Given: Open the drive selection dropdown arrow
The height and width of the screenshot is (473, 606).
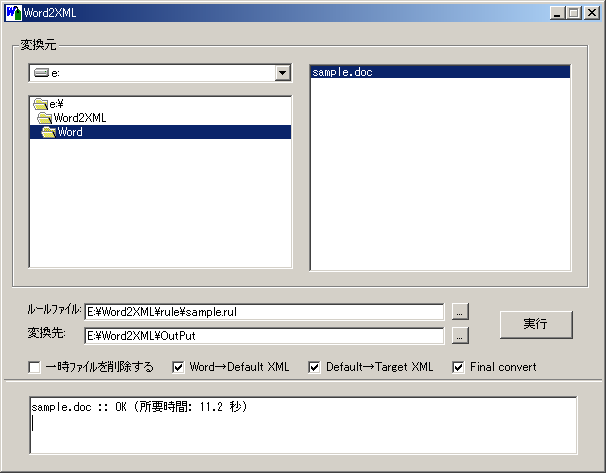Looking at the screenshot, I should coord(283,73).
